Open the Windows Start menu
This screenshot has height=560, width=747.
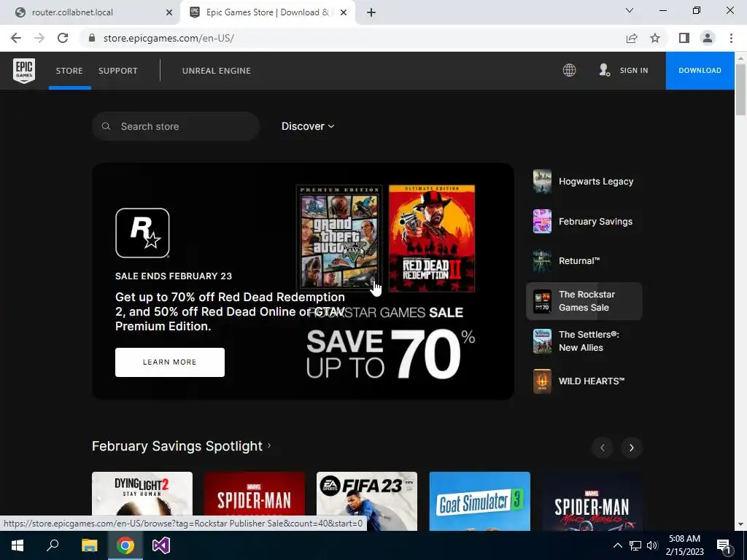pyautogui.click(x=18, y=545)
